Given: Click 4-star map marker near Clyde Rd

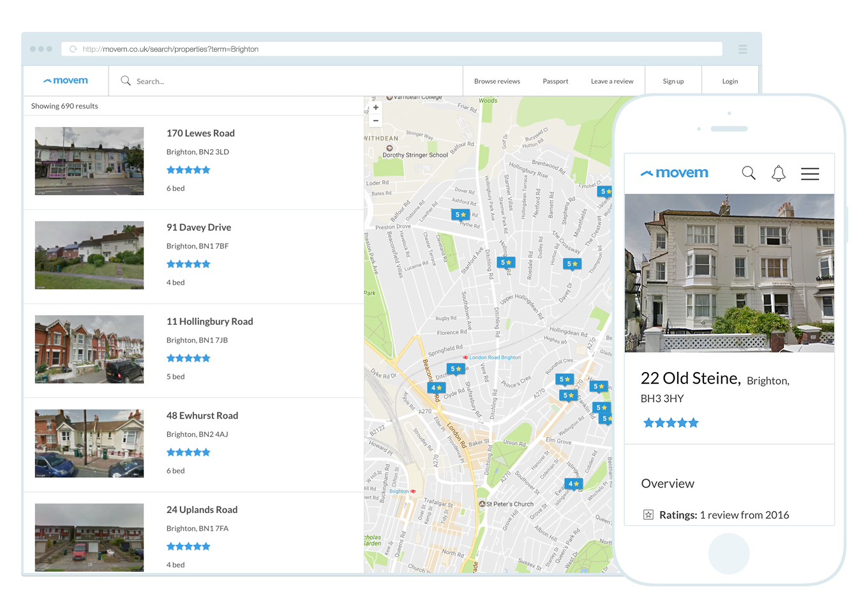Looking at the screenshot, I should 436,388.
